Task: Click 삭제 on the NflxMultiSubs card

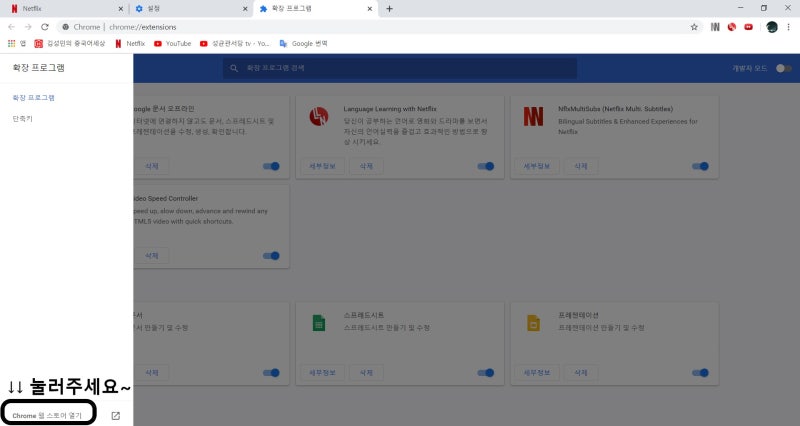Action: click(x=581, y=166)
